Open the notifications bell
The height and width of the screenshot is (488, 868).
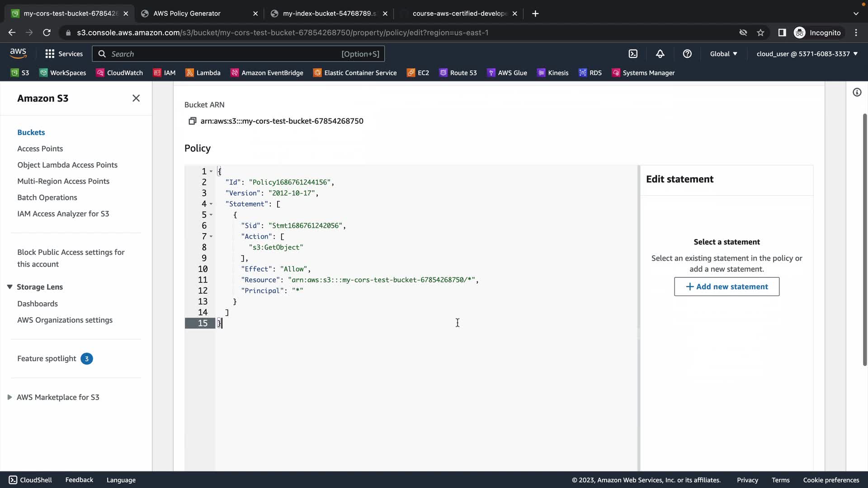coord(660,54)
